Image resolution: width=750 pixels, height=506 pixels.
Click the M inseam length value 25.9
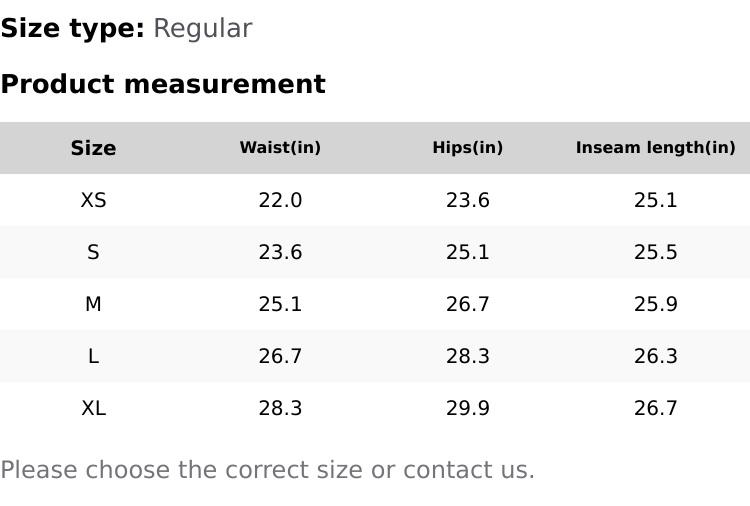655,304
